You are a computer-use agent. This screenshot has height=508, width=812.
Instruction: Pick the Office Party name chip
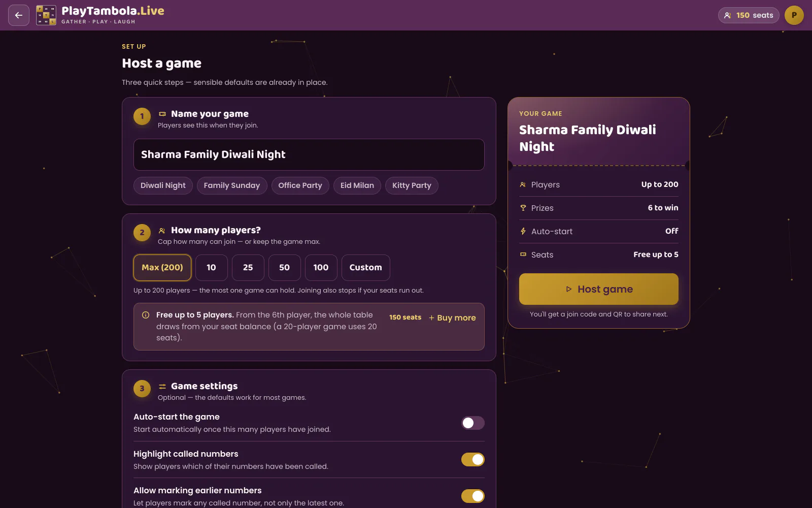tap(300, 185)
